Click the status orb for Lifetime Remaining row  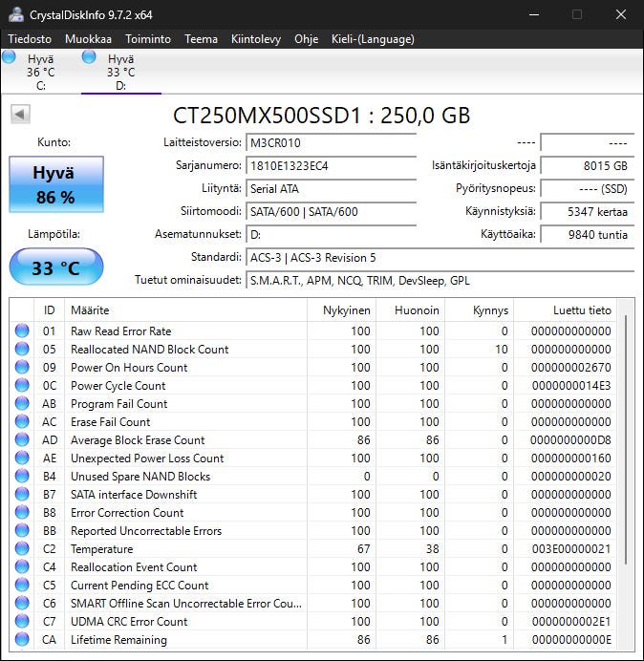[22, 640]
